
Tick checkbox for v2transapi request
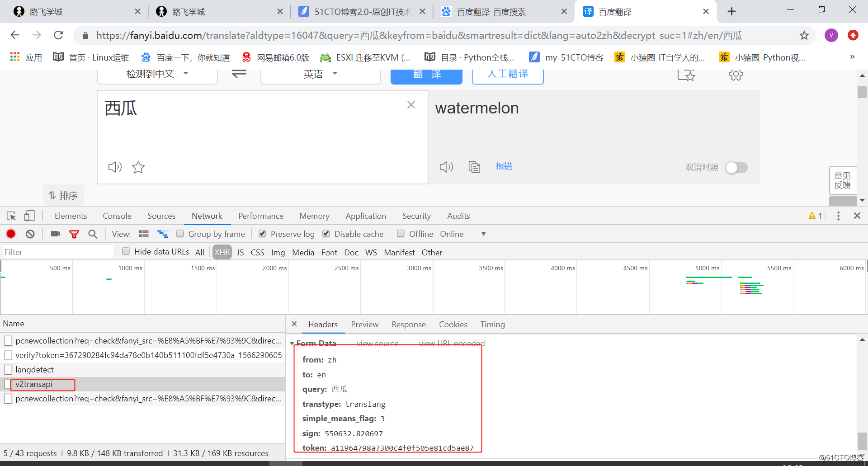(x=8, y=384)
